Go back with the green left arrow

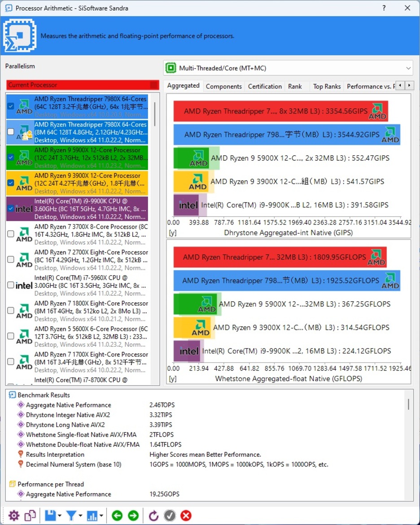(x=117, y=516)
